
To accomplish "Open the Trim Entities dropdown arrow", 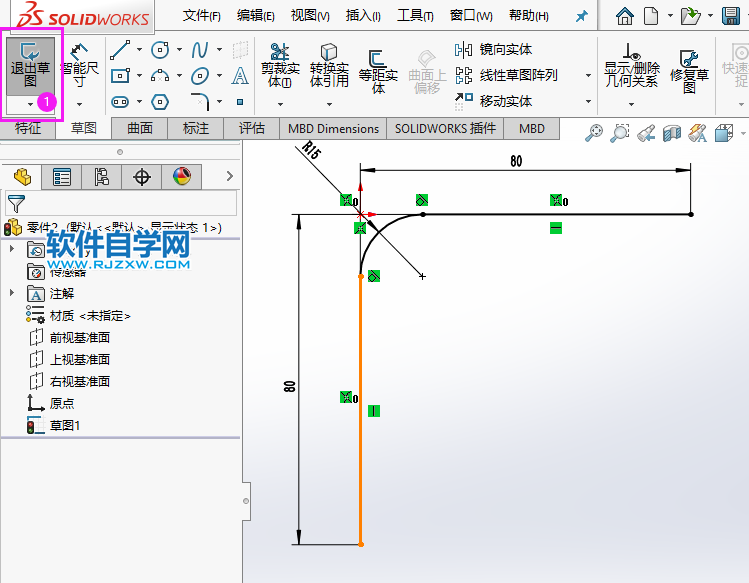I will (280, 104).
